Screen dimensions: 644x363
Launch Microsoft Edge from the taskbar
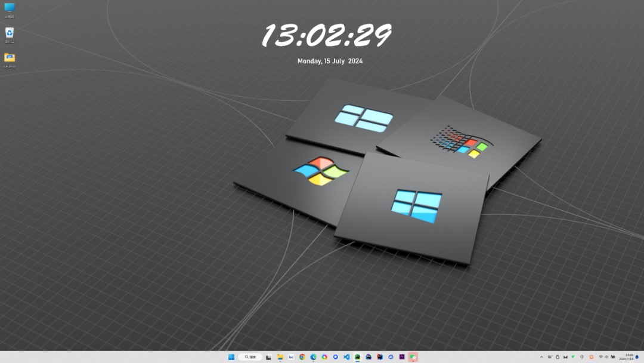tap(314, 357)
